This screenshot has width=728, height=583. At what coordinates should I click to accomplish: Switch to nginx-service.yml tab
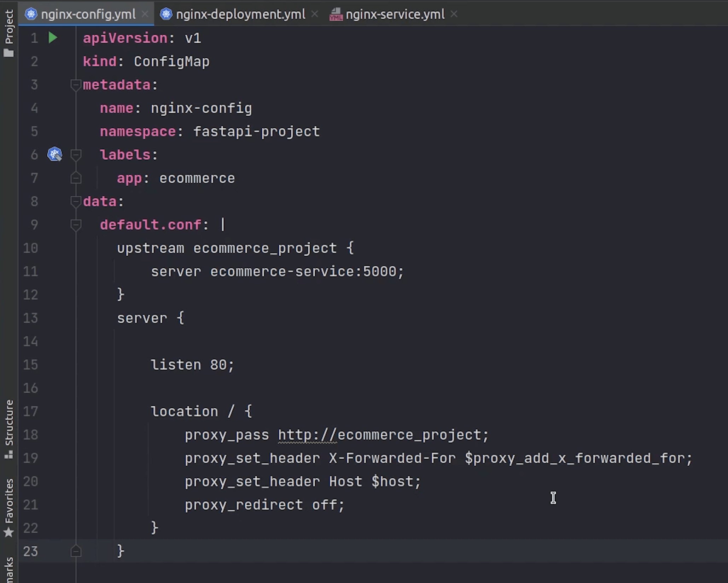click(x=395, y=14)
